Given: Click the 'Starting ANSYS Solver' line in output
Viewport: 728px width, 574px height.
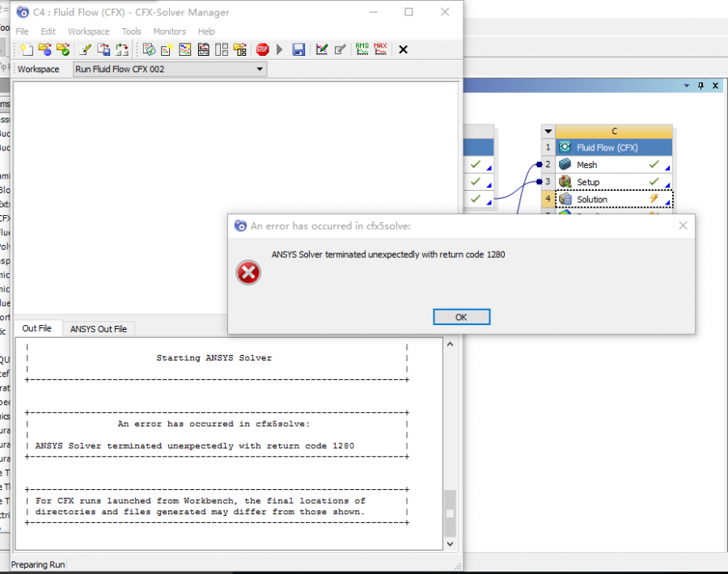Looking at the screenshot, I should coord(214,358).
